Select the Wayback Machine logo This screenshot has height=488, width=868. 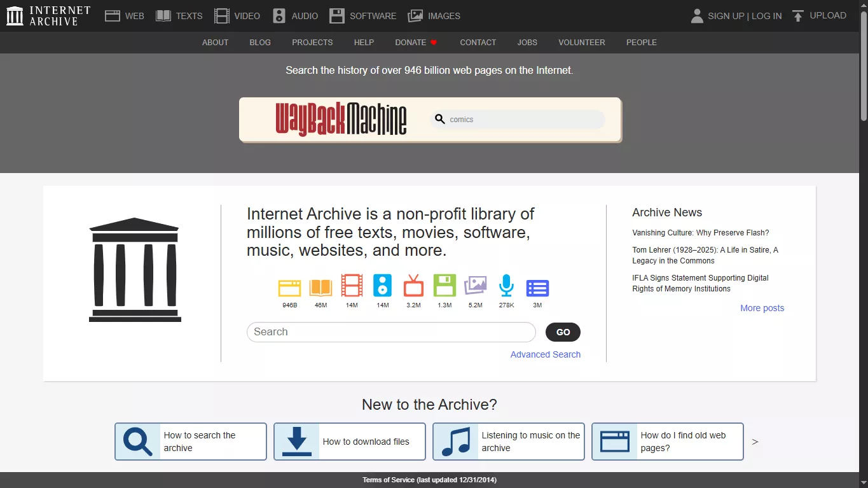tap(341, 119)
